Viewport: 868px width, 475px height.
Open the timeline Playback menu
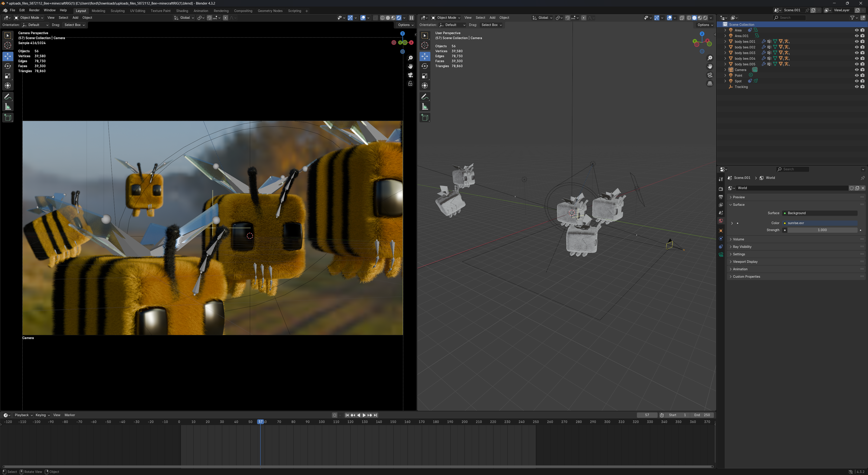tap(23, 415)
